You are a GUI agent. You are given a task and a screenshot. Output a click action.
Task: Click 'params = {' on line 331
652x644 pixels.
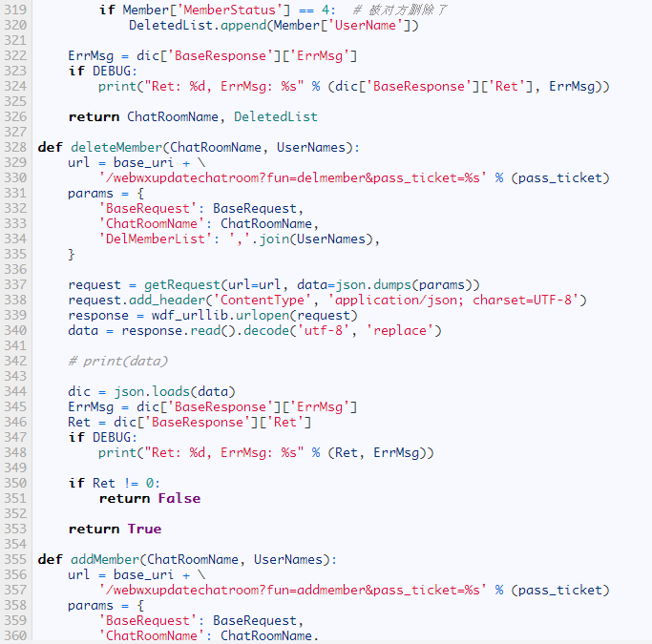(106, 194)
